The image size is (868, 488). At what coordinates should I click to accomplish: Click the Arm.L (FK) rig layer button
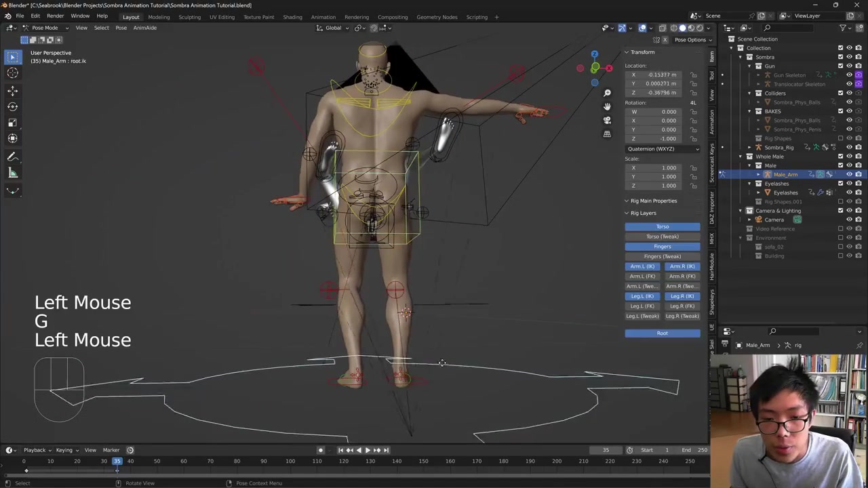coord(643,276)
